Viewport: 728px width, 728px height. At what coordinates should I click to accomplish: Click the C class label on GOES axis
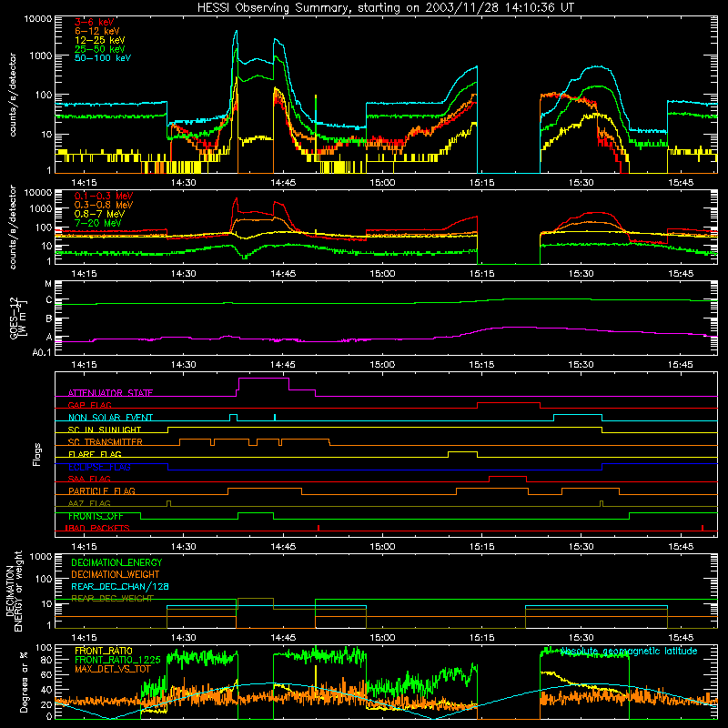(x=49, y=300)
